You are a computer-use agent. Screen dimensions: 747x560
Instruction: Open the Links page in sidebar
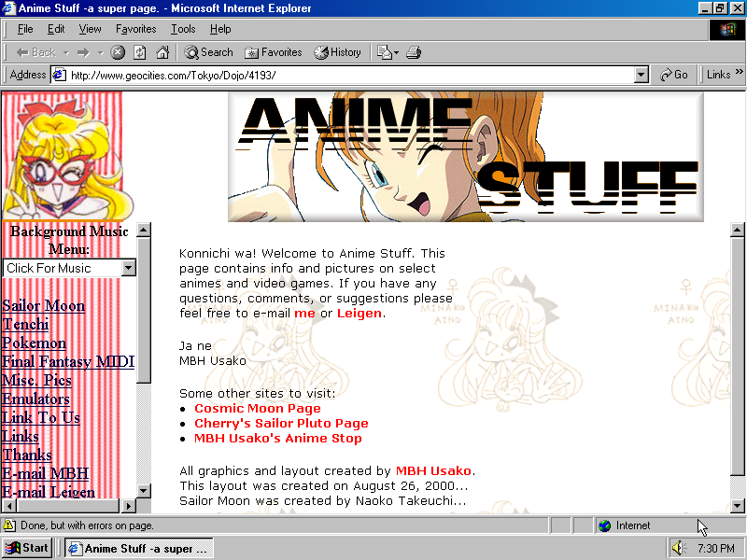pyautogui.click(x=20, y=436)
